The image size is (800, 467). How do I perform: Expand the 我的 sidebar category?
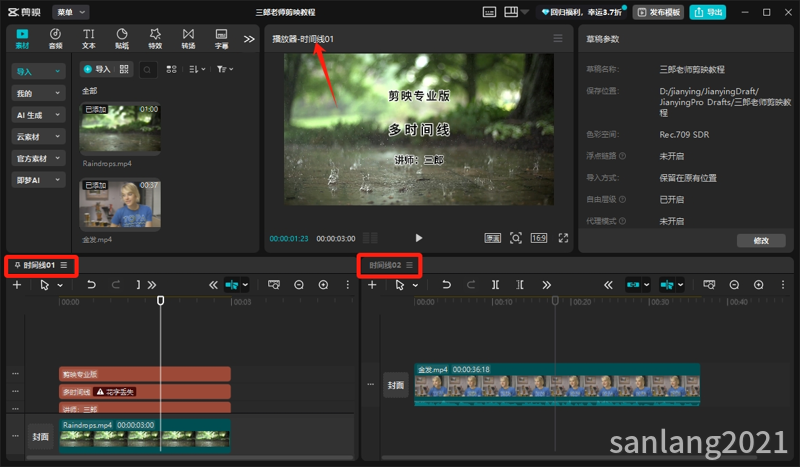pyautogui.click(x=38, y=93)
